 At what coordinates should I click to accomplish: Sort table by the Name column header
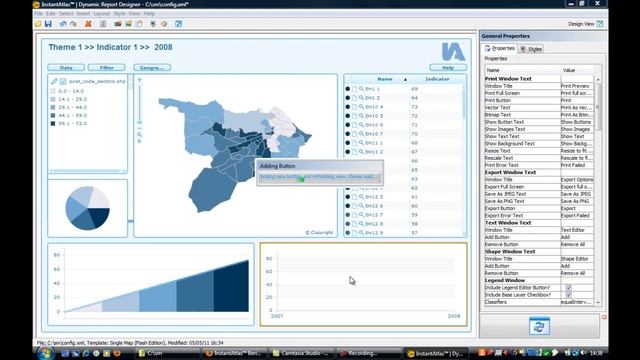(x=384, y=79)
